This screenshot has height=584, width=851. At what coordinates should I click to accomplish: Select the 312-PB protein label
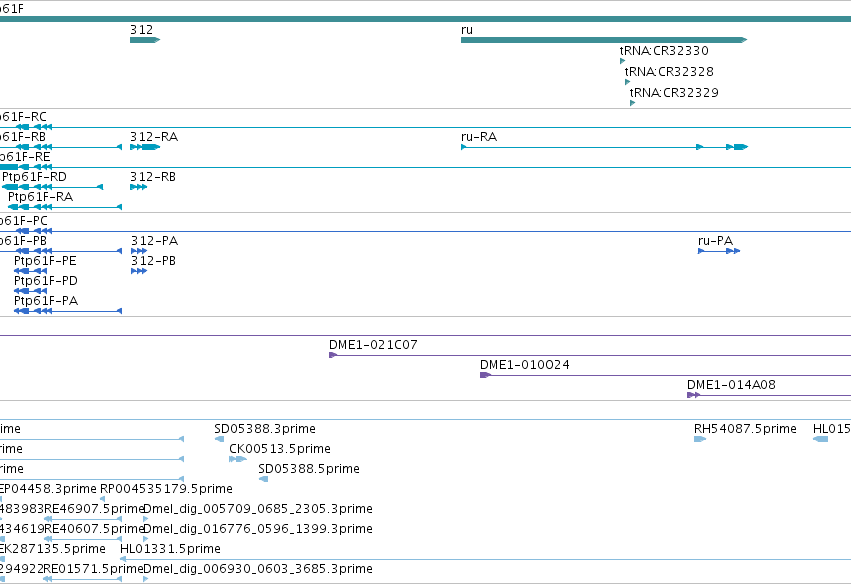[154, 261]
